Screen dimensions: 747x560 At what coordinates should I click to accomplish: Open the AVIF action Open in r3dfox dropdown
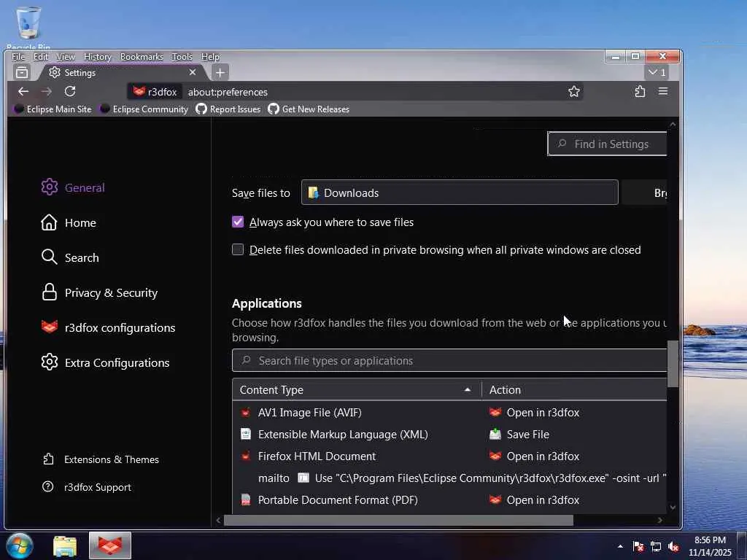534,413
